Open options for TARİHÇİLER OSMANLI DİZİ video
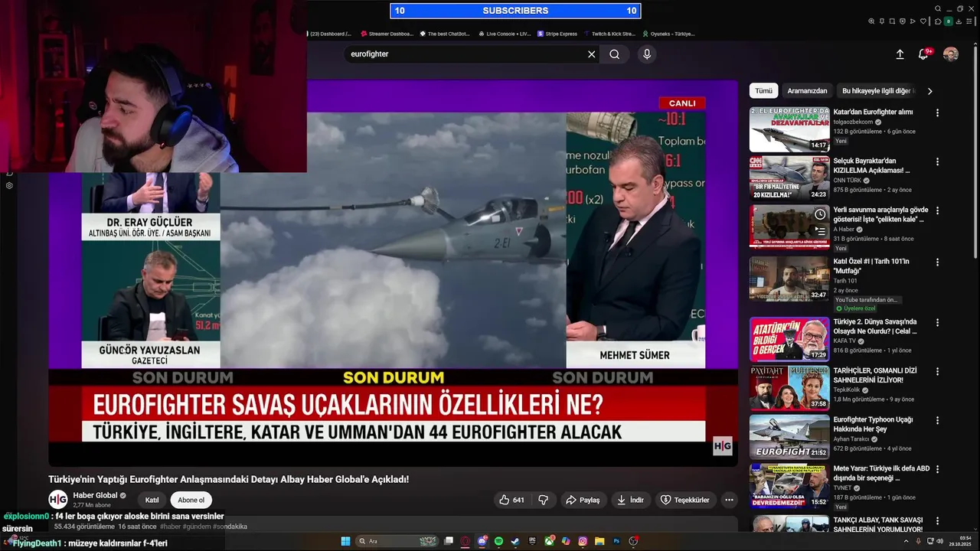 pos(937,371)
